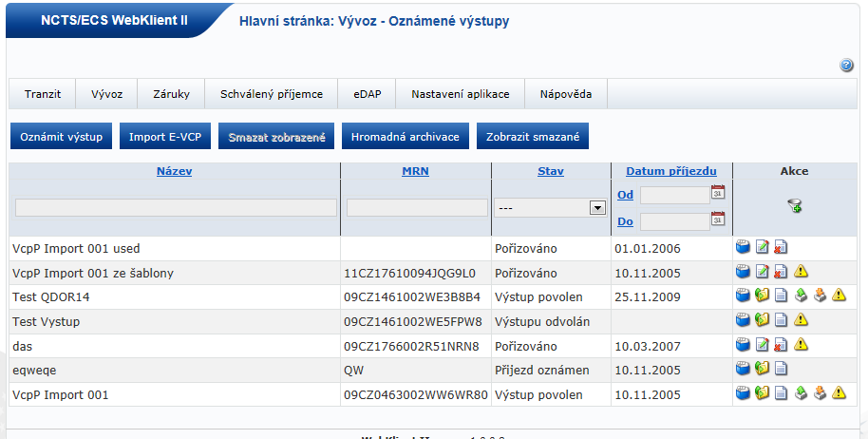
Task: Expand the Stav filter dropdown
Action: (x=597, y=207)
